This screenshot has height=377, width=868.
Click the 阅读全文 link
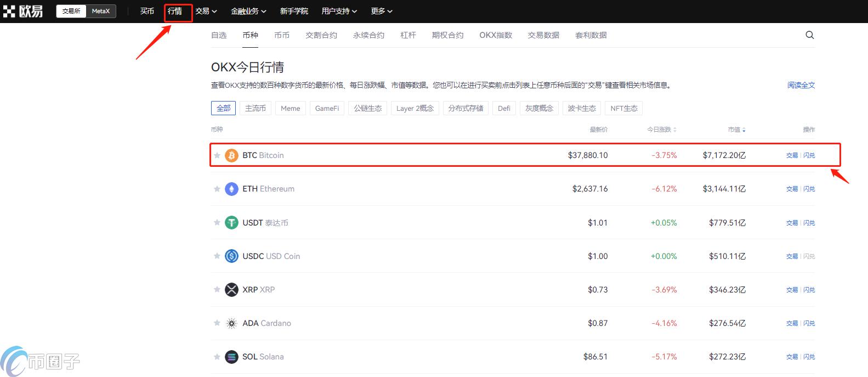(x=801, y=85)
